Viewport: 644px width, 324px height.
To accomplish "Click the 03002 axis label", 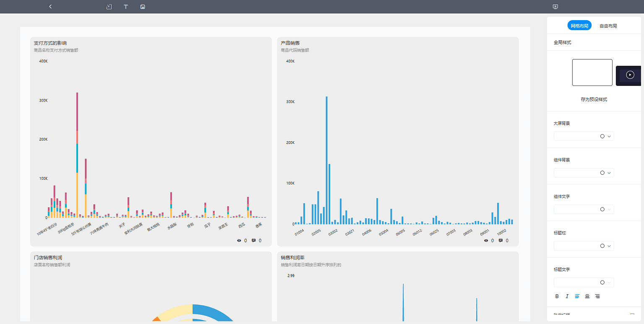I will (333, 232).
